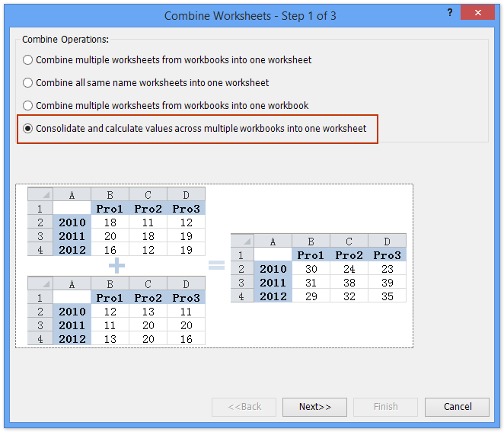Screen dimensions: 504x432
Task: Click the blue equals sign before result table
Action: [x=217, y=266]
